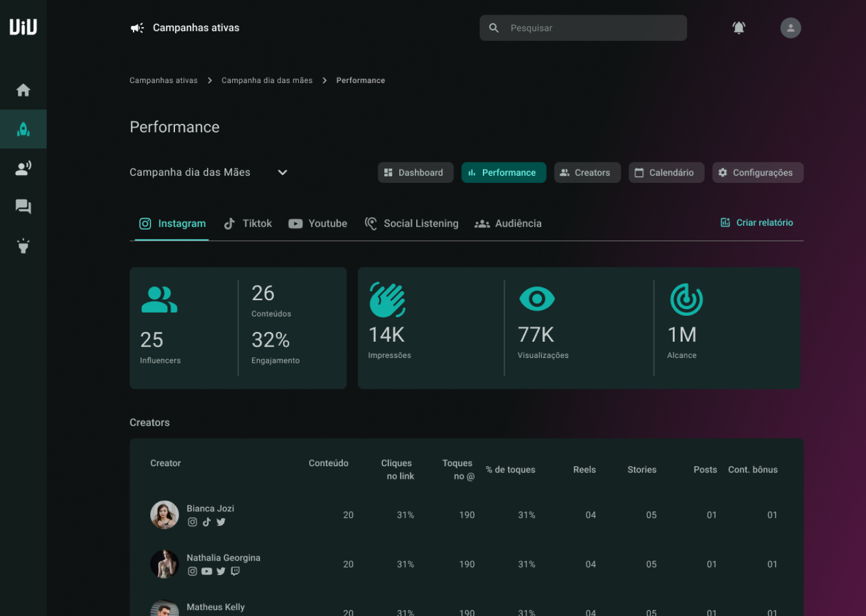
Task: Click Bianca Jozi's 190 toques value
Action: point(467,516)
